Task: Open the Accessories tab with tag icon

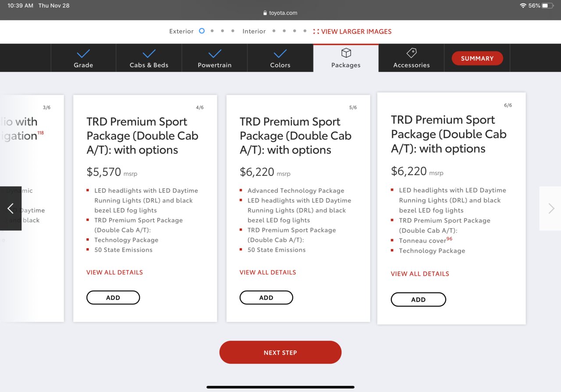Action: click(412, 58)
